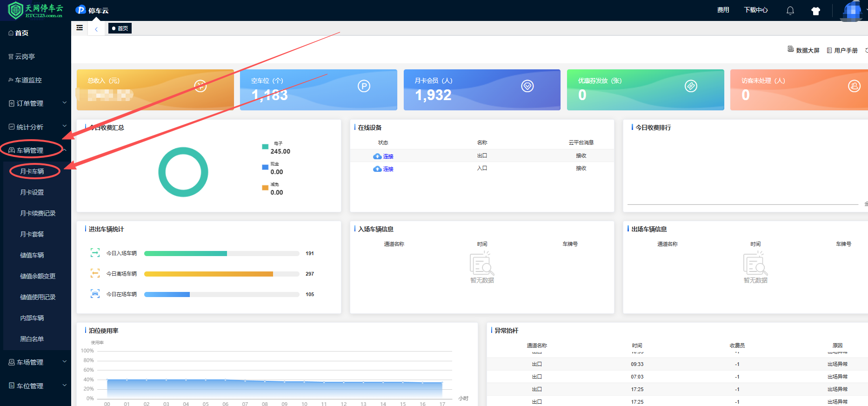This screenshot has height=406, width=868.
Task: Select 月卡车辆 submenu item
Action: point(32,171)
